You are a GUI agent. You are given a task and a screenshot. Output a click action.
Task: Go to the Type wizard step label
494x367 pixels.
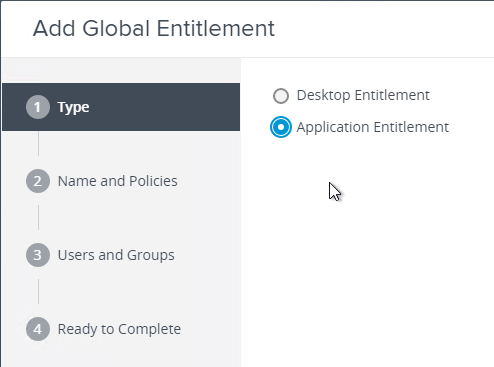pyautogui.click(x=73, y=107)
